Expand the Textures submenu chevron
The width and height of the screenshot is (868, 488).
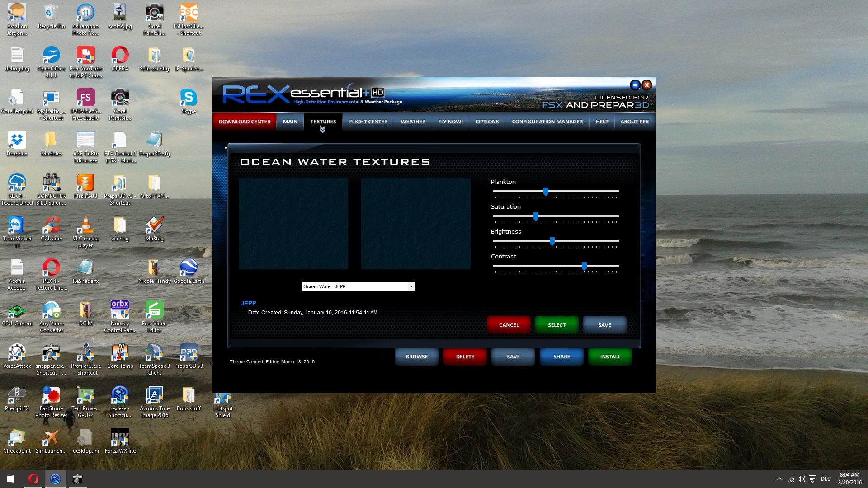click(x=323, y=130)
